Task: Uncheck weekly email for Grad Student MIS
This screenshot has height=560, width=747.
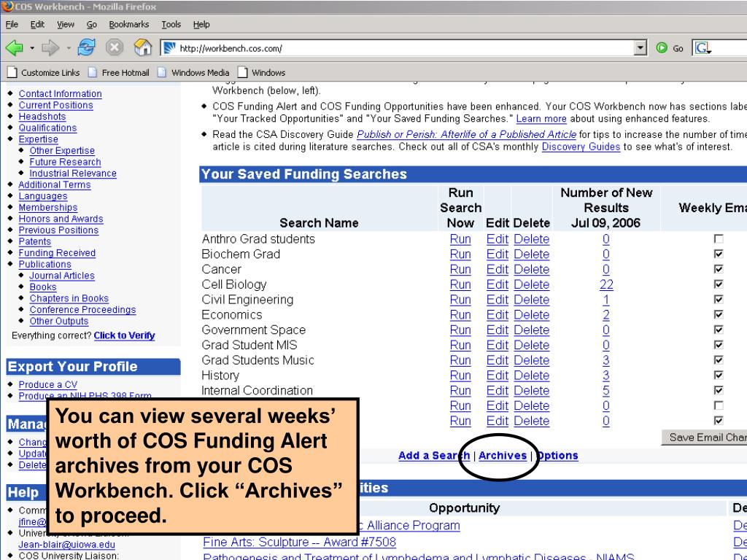Action: point(719,345)
